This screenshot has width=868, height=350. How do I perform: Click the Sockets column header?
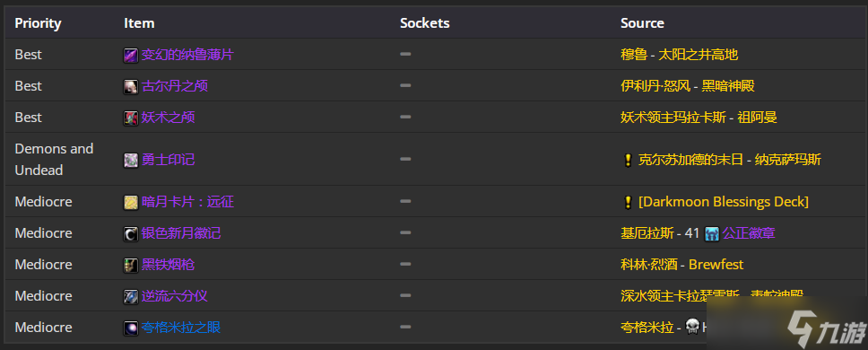[x=425, y=23]
